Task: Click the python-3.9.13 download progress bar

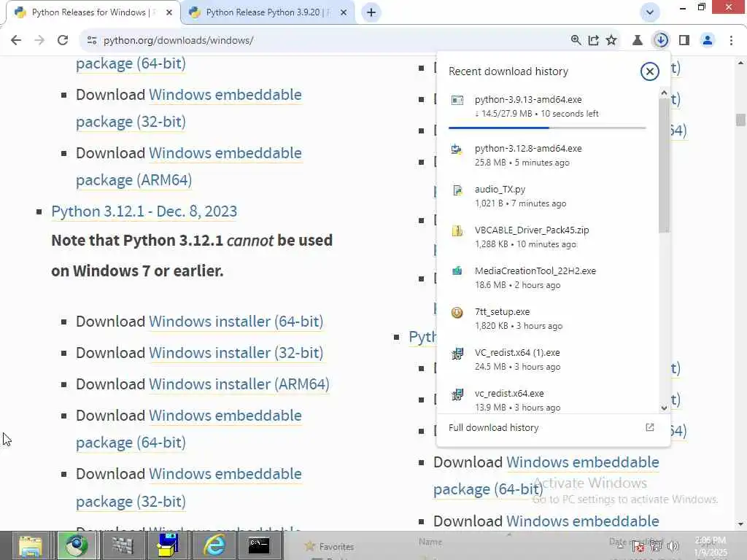Action: [547, 128]
